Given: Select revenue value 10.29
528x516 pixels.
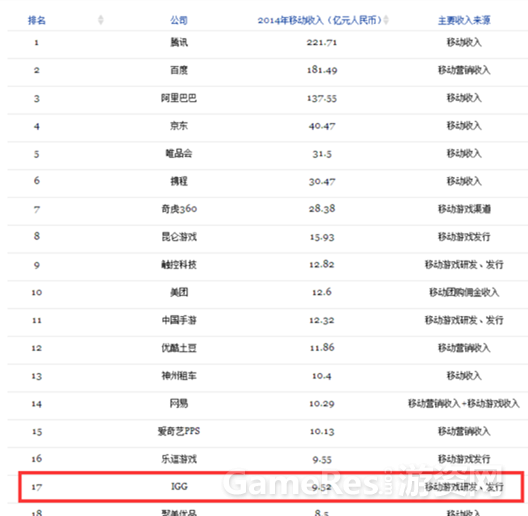Looking at the screenshot, I should pyautogui.click(x=322, y=404).
